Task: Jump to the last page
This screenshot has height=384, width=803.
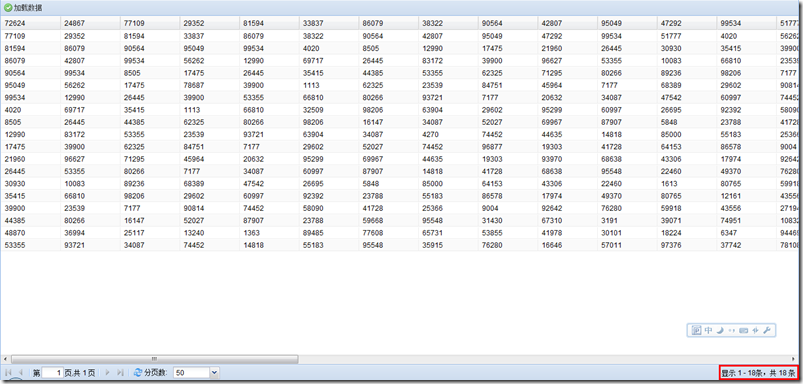Action: point(120,373)
